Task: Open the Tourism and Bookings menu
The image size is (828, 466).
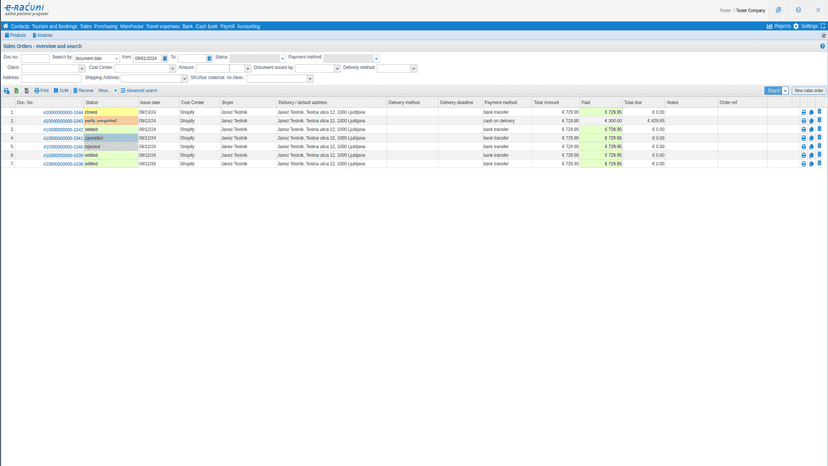Action: click(54, 26)
